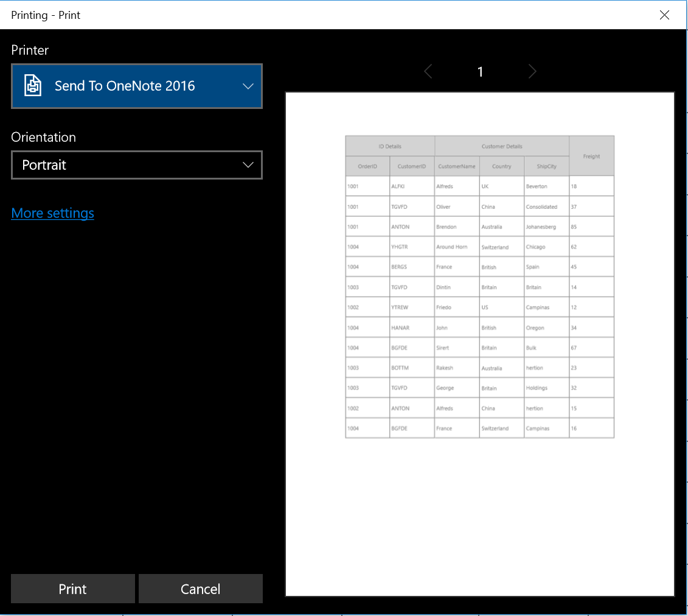The width and height of the screenshot is (688, 616).
Task: Go to next preview page arrow
Action: pyautogui.click(x=532, y=71)
